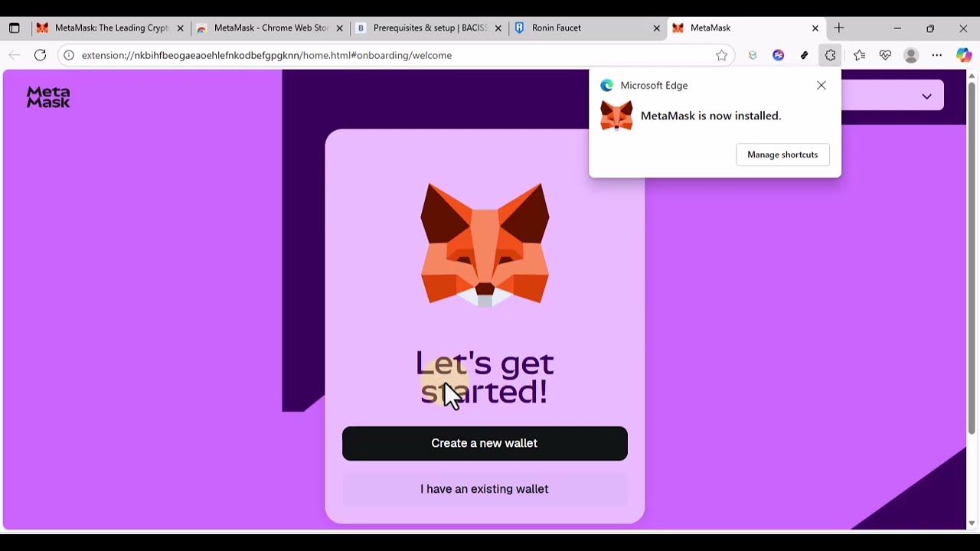The image size is (980, 551).
Task: Click Create a new wallet button
Action: pos(485,443)
